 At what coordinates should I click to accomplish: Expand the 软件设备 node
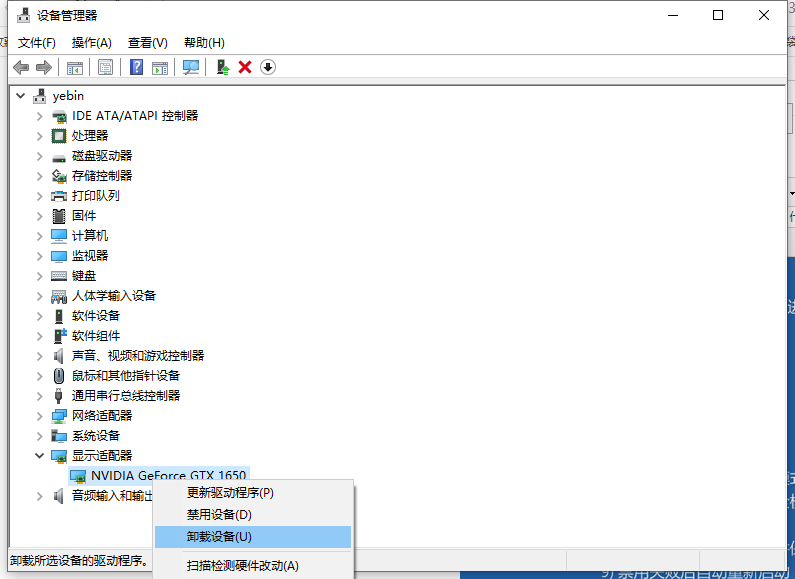[x=40, y=316]
